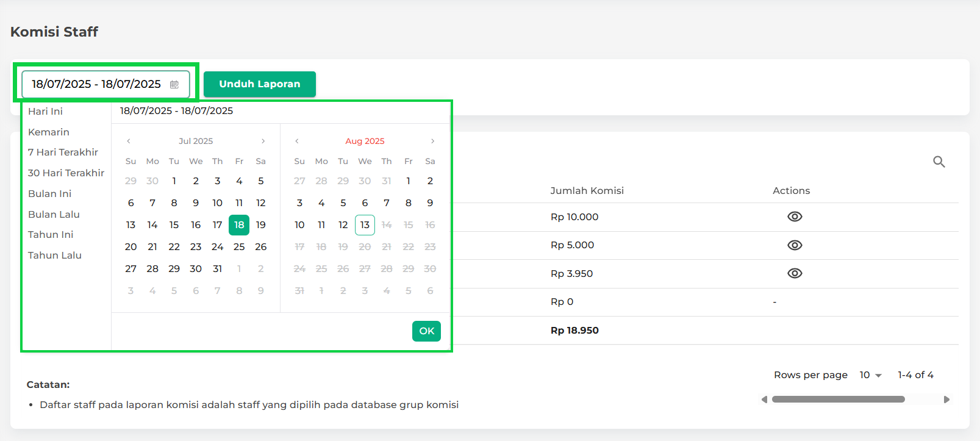Viewport: 980px width, 441px height.
Task: Pick August 12 in calendar
Action: tap(343, 225)
